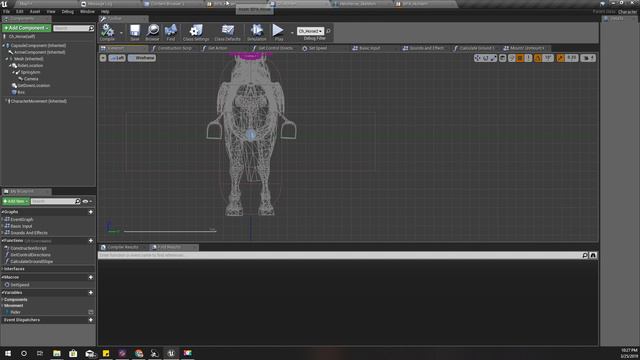
Task: Open the File menu
Action: tap(7, 11)
